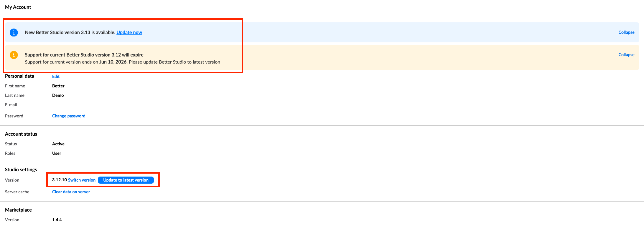This screenshot has width=644, height=231.
Task: Collapse the support expiry warning banner
Action: (626, 55)
